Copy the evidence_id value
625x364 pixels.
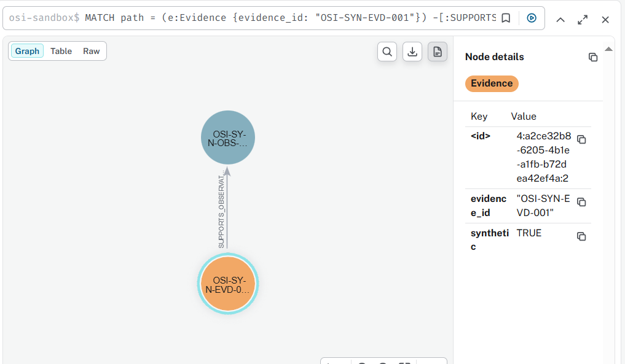(581, 202)
